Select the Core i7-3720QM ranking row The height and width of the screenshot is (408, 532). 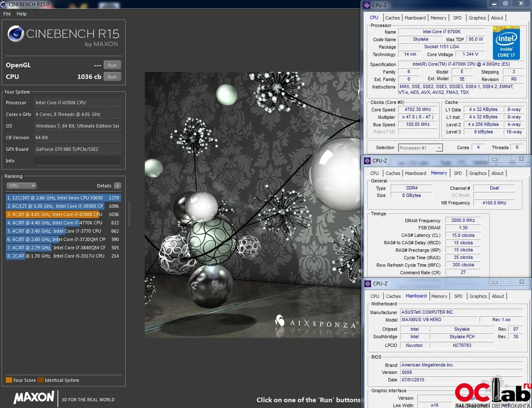(63, 239)
